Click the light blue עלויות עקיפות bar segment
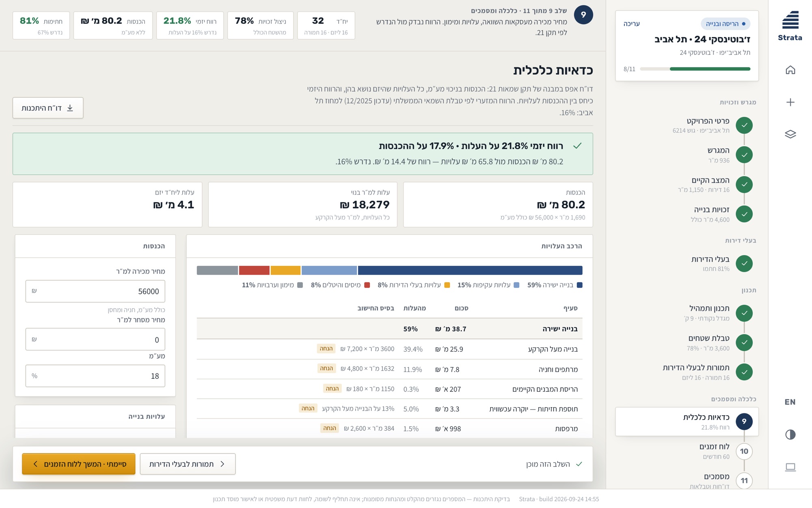The image size is (812, 508). (329, 270)
